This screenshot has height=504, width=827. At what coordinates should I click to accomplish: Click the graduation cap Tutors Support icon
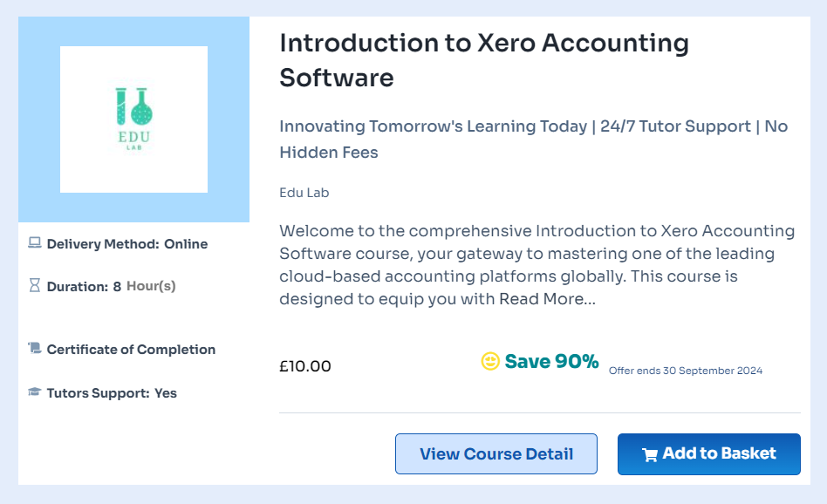[x=35, y=392]
